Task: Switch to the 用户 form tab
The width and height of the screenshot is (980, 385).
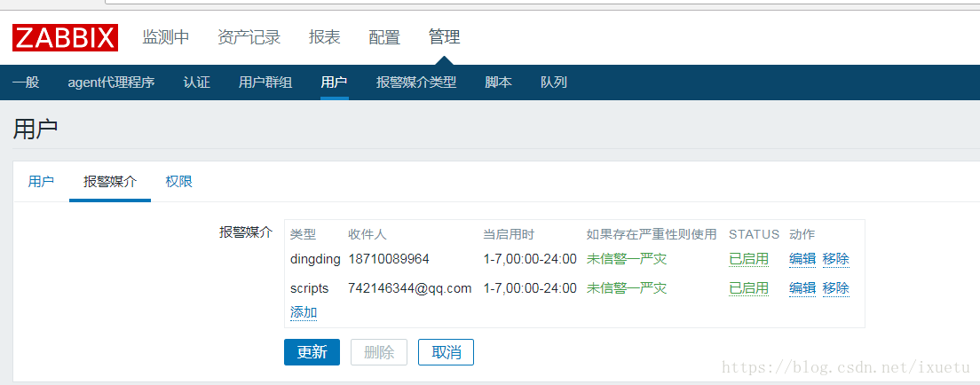Action: (41, 182)
